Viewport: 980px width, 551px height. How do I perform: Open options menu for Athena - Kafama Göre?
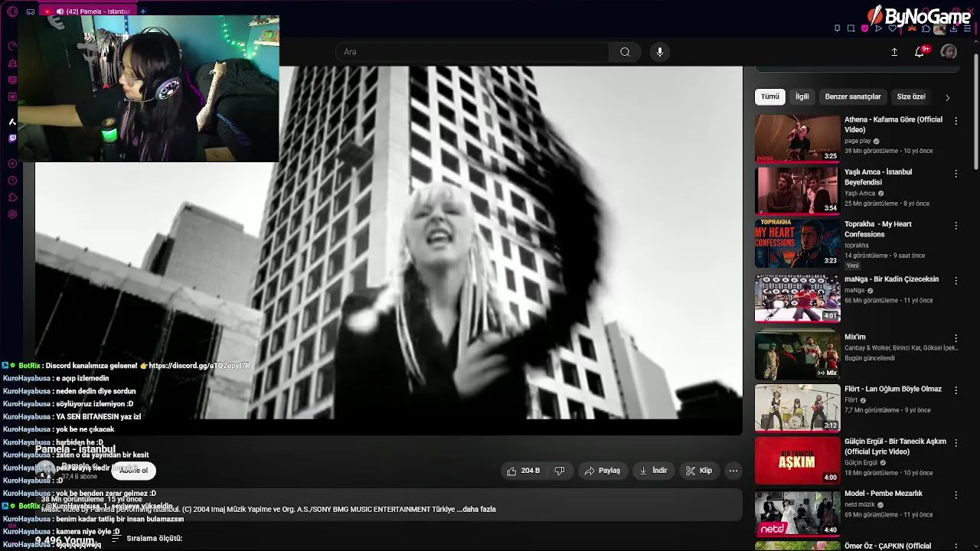coord(955,121)
